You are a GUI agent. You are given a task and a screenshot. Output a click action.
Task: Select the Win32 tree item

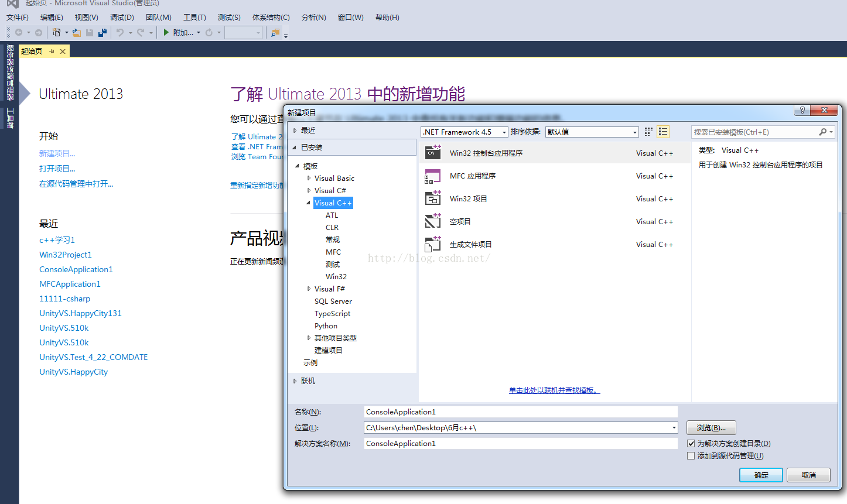point(336,276)
